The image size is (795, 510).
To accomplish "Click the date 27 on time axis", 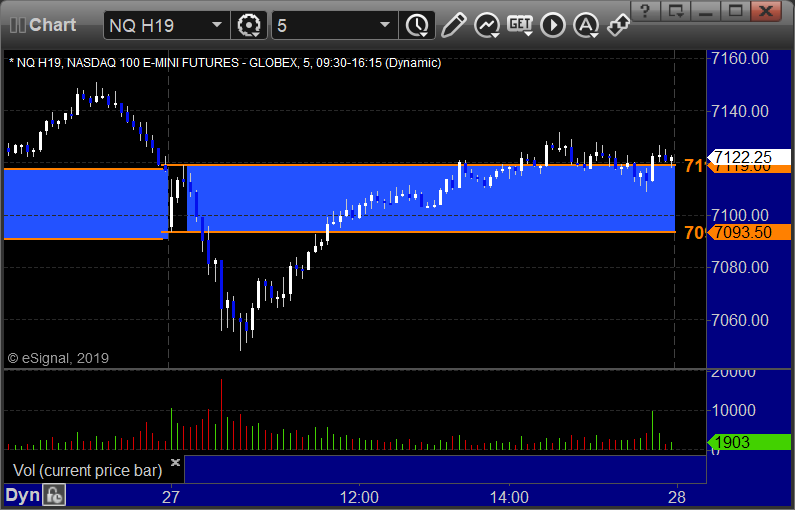I will click(x=170, y=497).
